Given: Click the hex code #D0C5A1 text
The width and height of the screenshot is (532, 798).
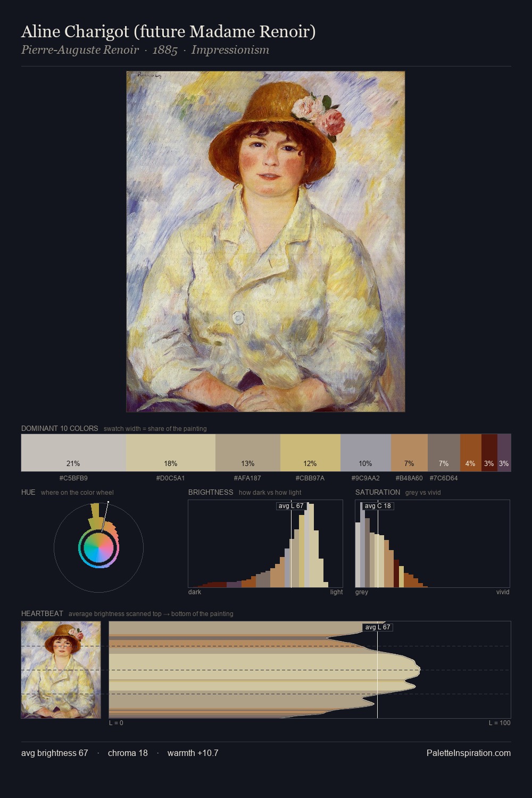Looking at the screenshot, I should [171, 478].
